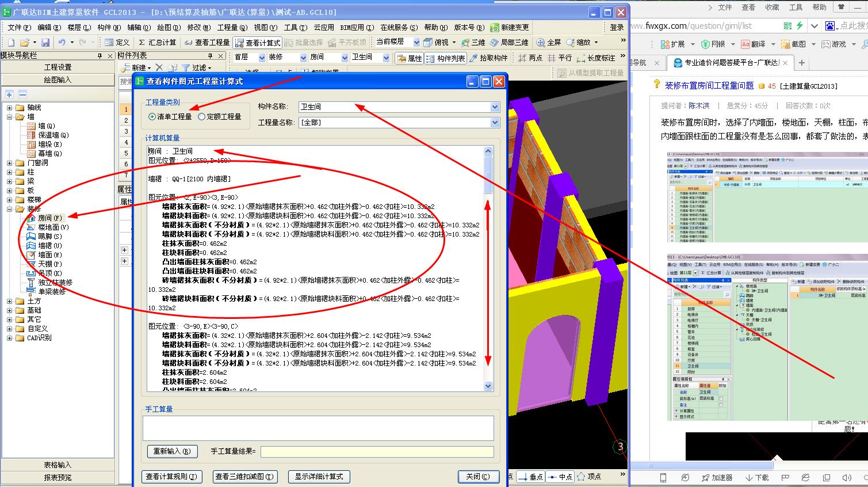The image size is (868, 487).
Task: Open the 构件名称 dropdown
Action: coord(495,107)
